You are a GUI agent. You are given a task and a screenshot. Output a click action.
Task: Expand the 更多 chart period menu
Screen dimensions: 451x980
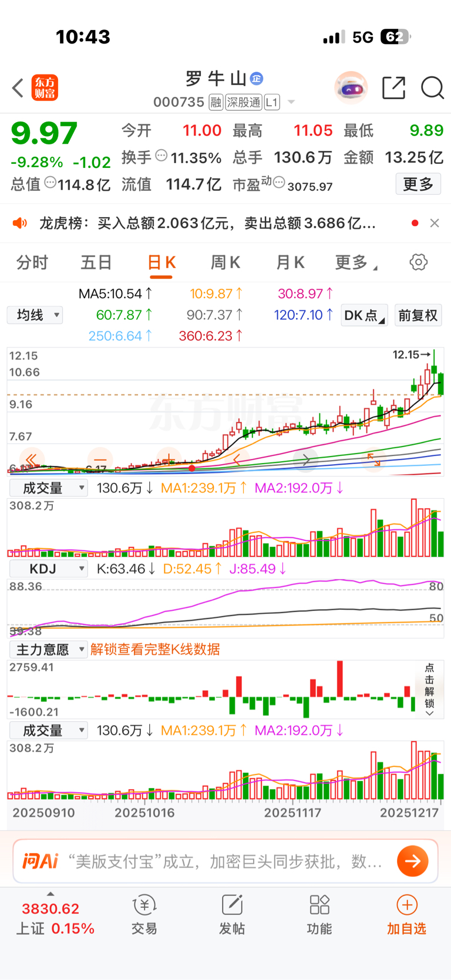(356, 262)
